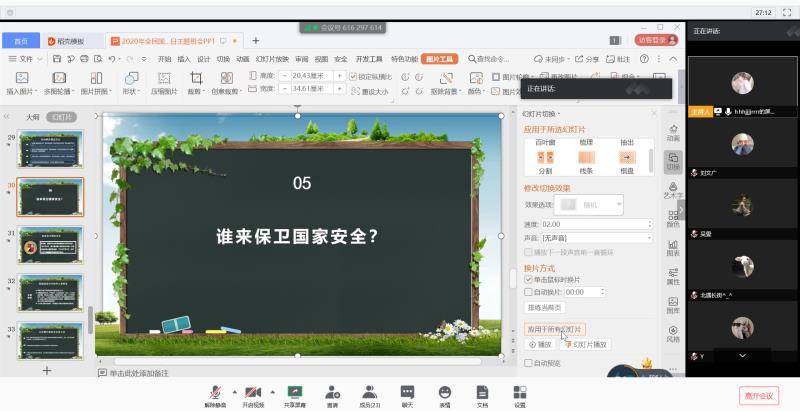Turn on camera via 开启视频 icon
This screenshot has width=800, height=411.
(253, 391)
